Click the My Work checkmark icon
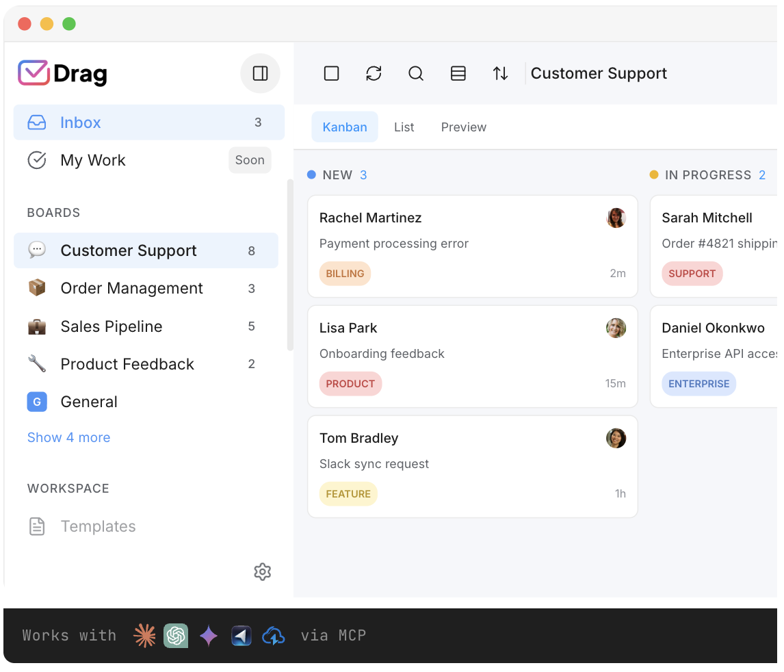Screen dimensions: 784x672 (36, 160)
